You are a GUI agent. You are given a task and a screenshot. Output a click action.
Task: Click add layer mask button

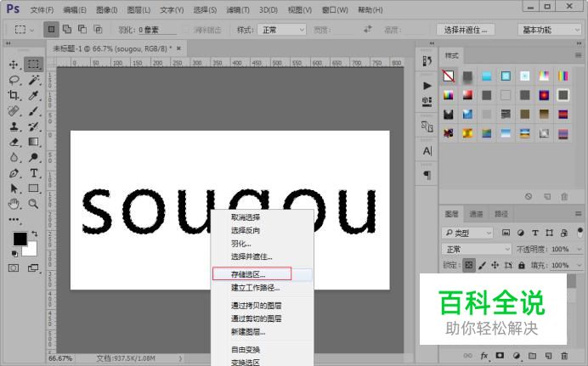click(x=500, y=356)
